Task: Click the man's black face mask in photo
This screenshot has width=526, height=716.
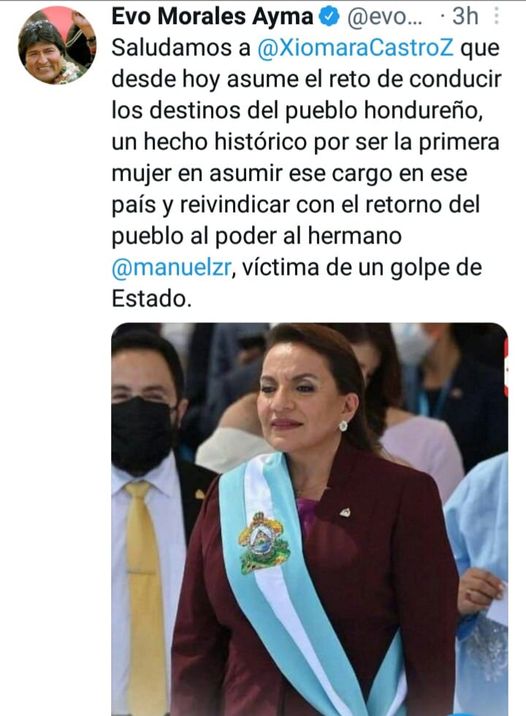Action: [142, 433]
